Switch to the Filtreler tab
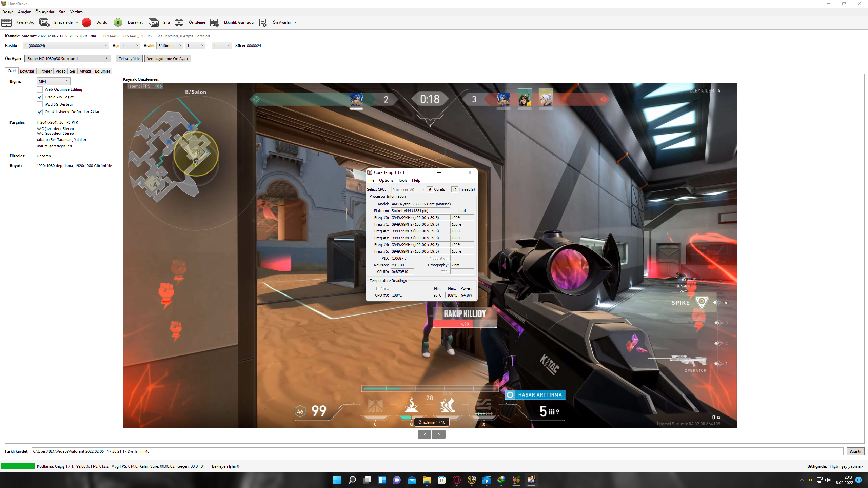Viewport: 868px width, 488px height. tap(45, 71)
